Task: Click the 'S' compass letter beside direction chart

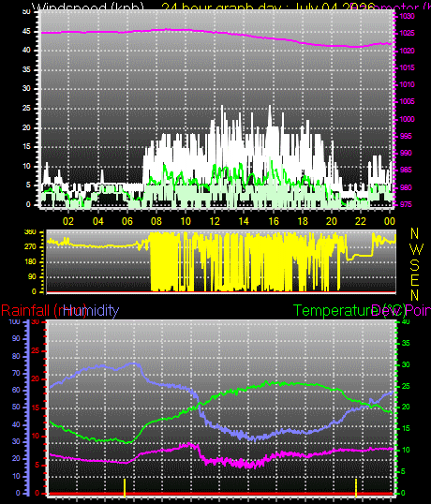Action: (415, 265)
